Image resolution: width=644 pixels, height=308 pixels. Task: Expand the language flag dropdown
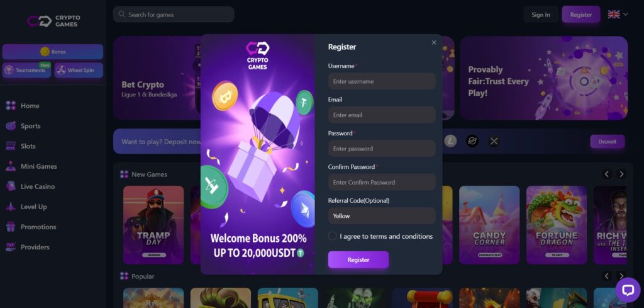[618, 14]
